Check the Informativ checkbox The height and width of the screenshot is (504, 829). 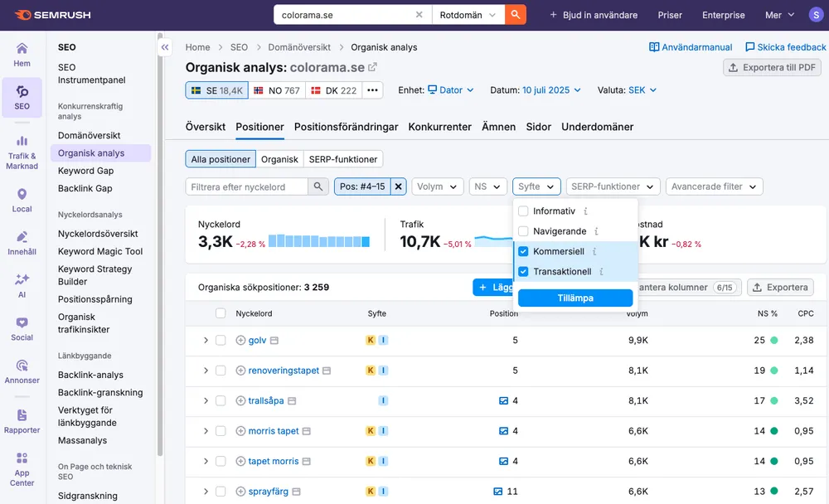pos(523,211)
